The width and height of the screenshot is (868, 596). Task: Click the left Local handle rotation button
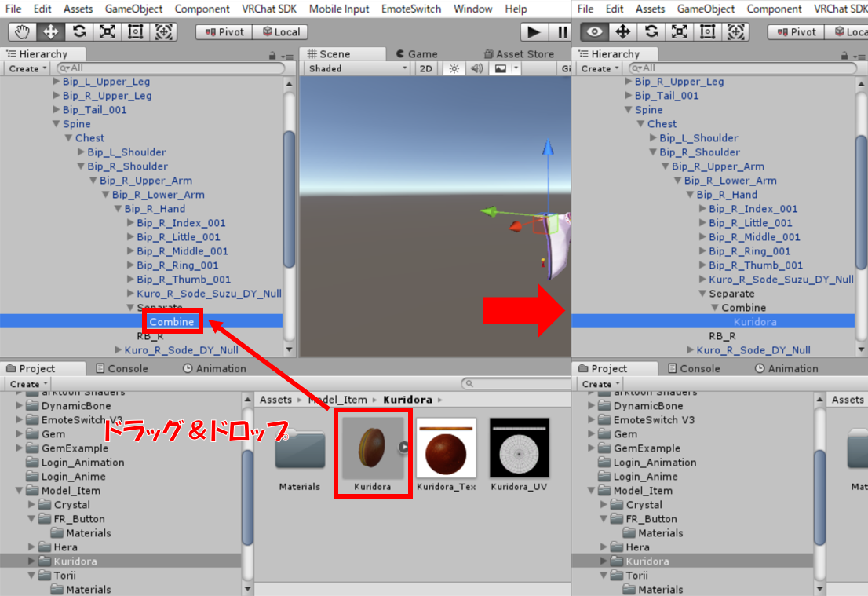[281, 32]
